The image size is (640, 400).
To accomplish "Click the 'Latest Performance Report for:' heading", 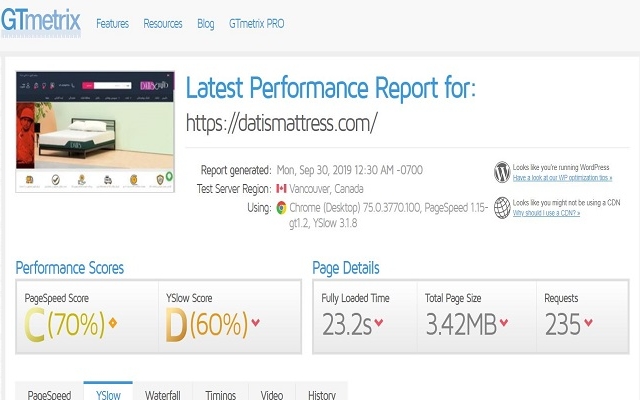I will 331,87.
